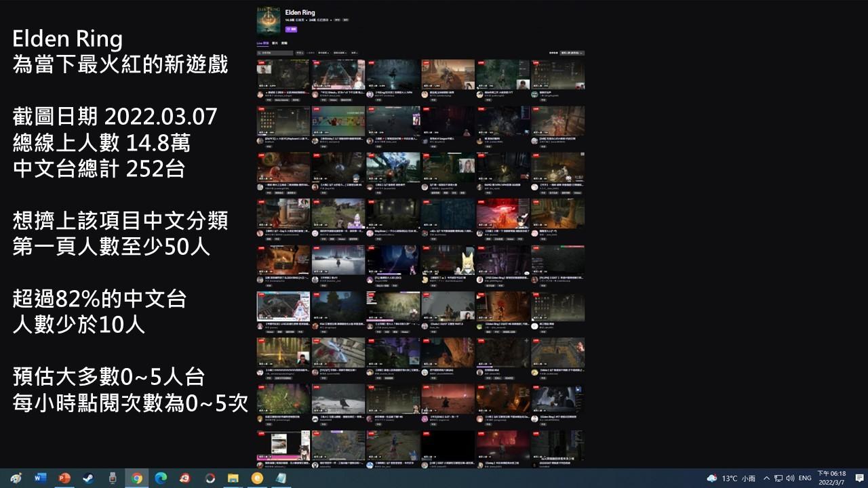This screenshot has height=488, width=868.
Task: Click the Elden Ring title on the Twitch page
Action: point(298,12)
